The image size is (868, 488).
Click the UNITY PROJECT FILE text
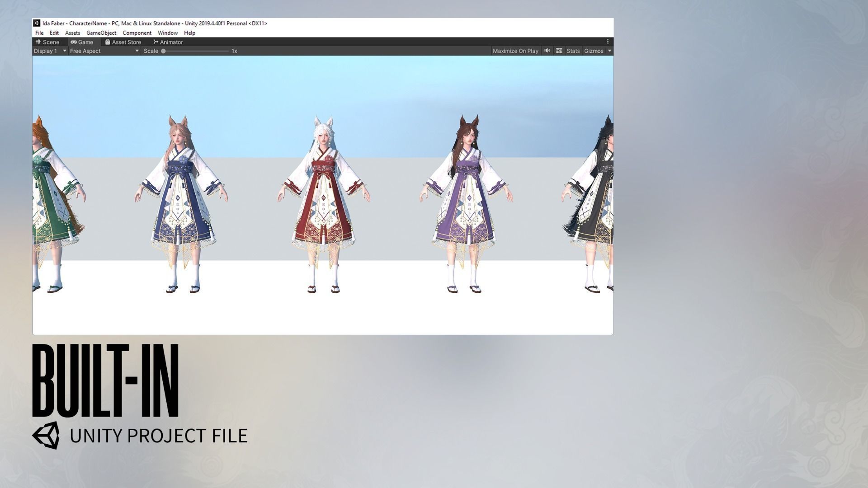coord(159,436)
